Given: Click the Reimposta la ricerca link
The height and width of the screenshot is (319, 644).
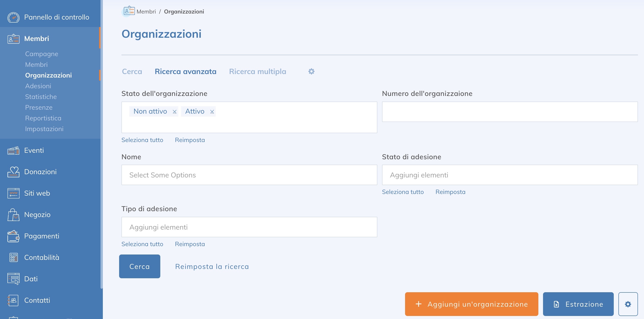Looking at the screenshot, I should coord(212,266).
